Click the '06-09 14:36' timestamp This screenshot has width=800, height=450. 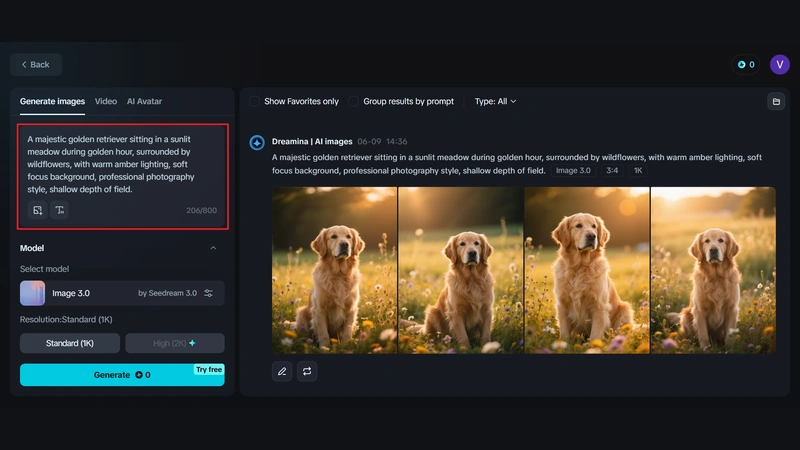[x=382, y=141]
